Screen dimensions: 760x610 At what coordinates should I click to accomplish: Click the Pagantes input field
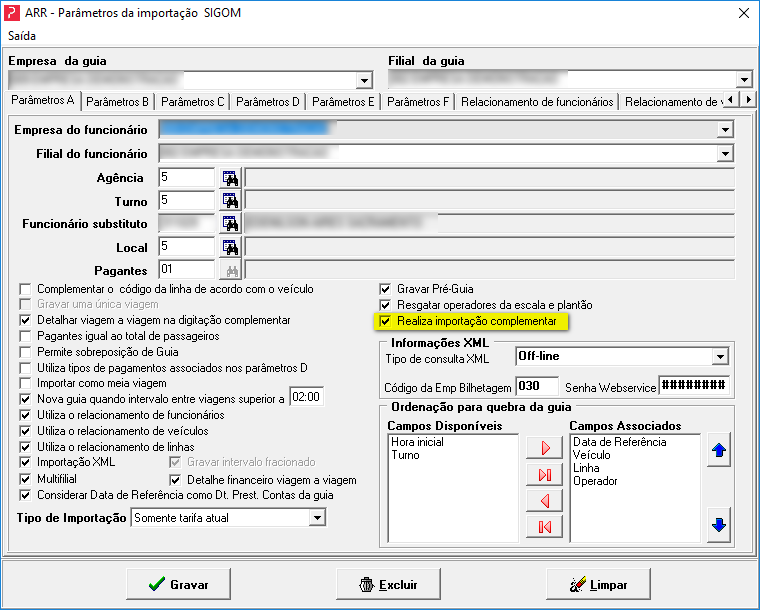[187, 269]
